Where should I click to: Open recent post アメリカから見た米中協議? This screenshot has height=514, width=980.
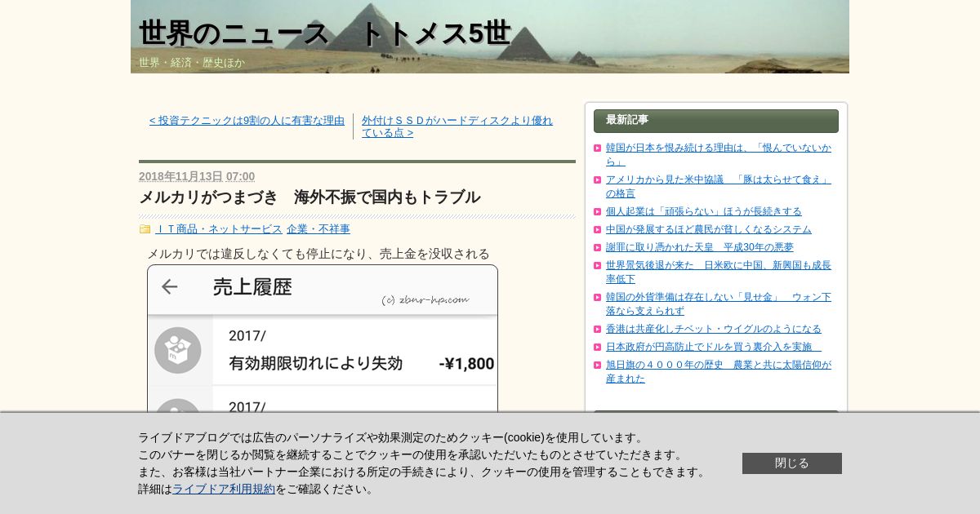719,186
